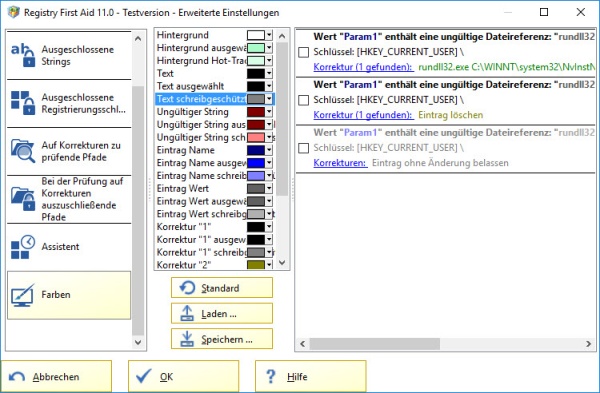The height and width of the screenshot is (393, 600).
Task: Click the dark red Ungültiger String swatch
Action: click(x=256, y=112)
